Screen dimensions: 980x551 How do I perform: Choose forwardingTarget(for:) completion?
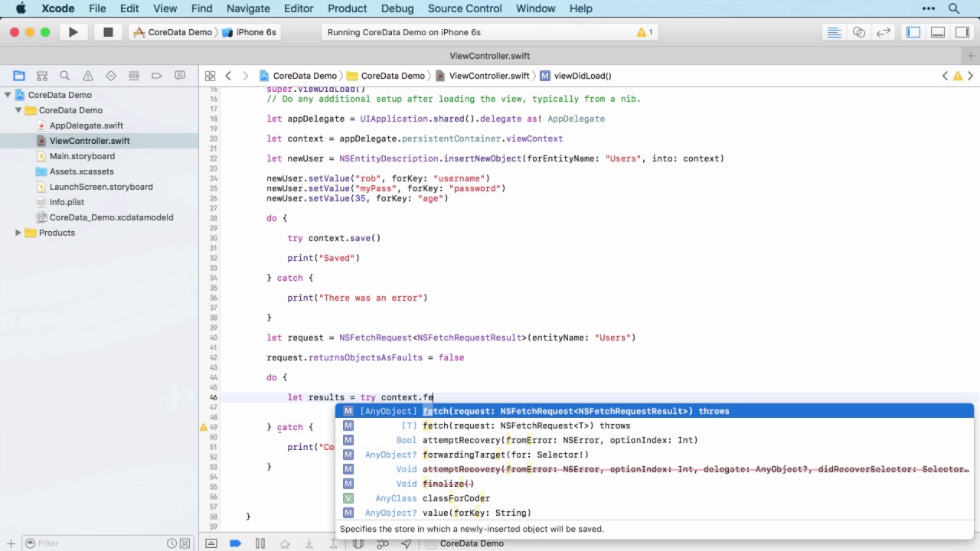click(x=655, y=455)
